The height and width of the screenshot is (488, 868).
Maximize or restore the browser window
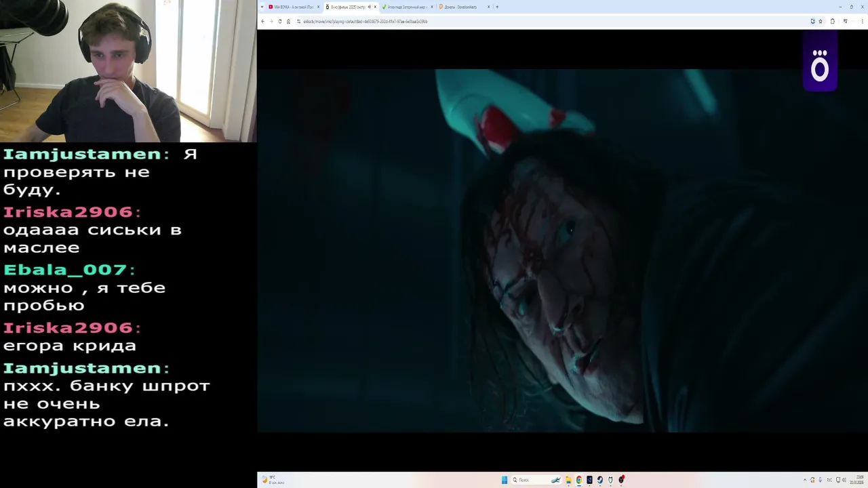(x=852, y=7)
